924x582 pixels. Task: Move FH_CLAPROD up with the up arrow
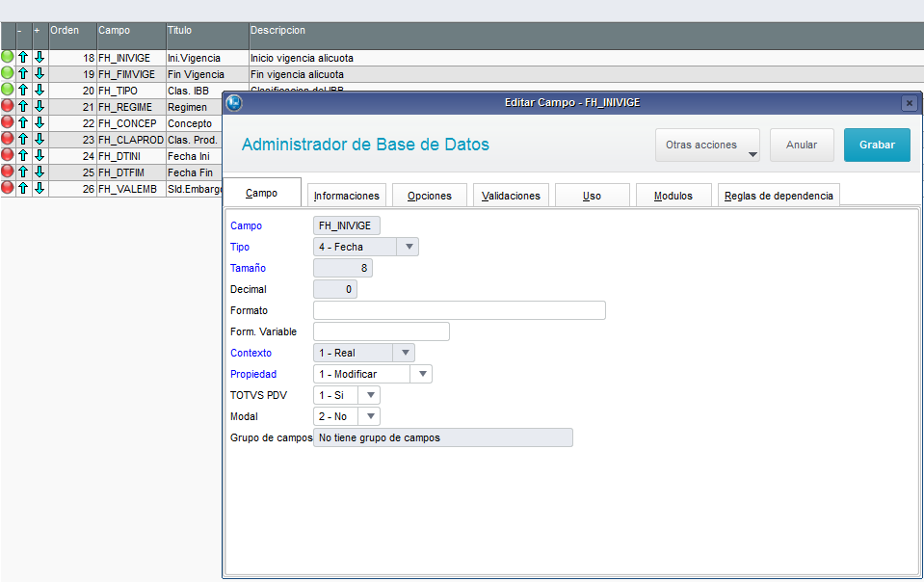pos(23,139)
